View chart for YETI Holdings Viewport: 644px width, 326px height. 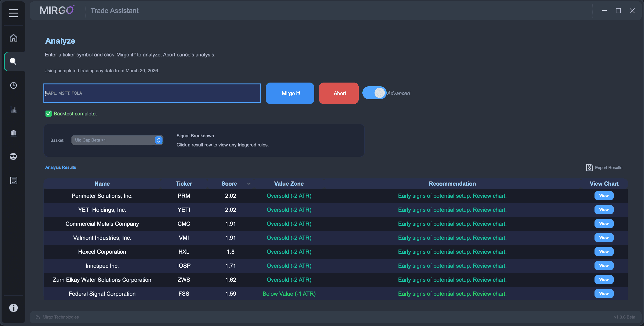(604, 210)
